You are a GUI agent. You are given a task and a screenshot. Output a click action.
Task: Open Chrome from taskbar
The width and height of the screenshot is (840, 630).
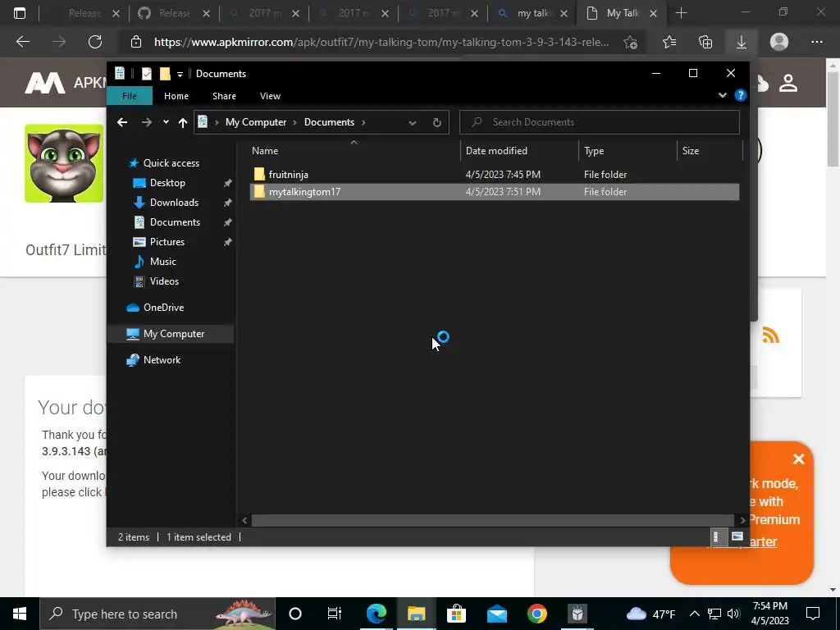tap(537, 614)
